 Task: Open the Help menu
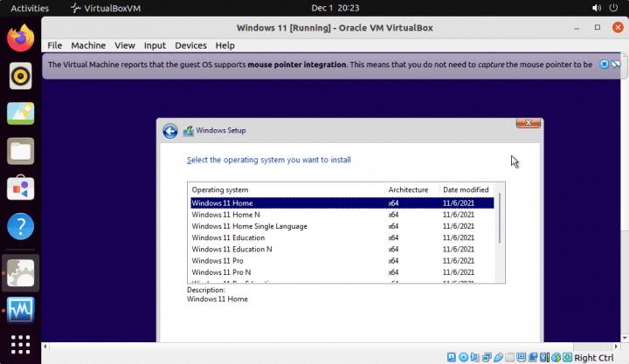click(x=225, y=45)
